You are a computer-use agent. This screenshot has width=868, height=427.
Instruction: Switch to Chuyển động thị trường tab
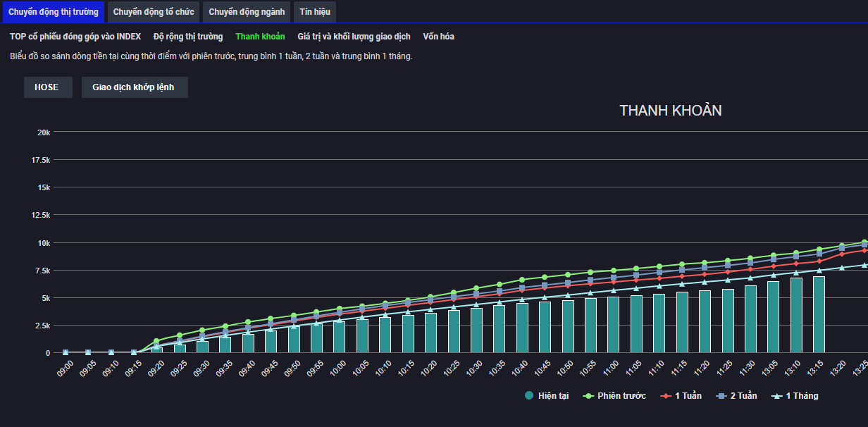coord(53,12)
